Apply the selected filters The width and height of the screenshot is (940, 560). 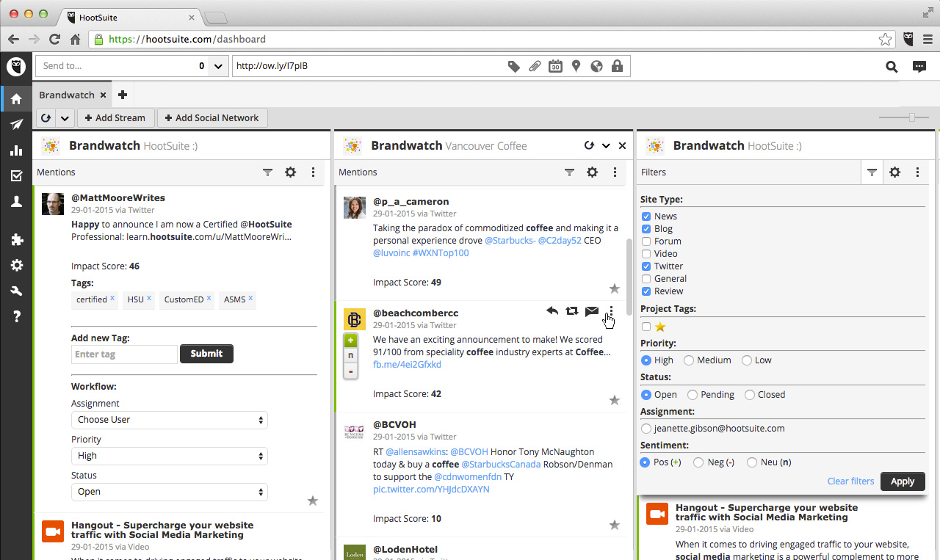pos(903,481)
